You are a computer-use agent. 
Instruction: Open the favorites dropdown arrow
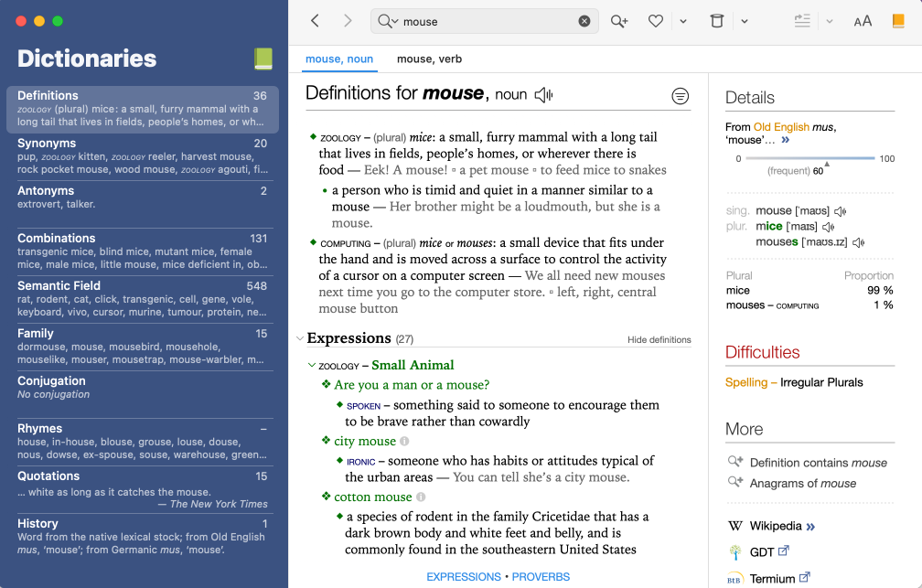682,21
